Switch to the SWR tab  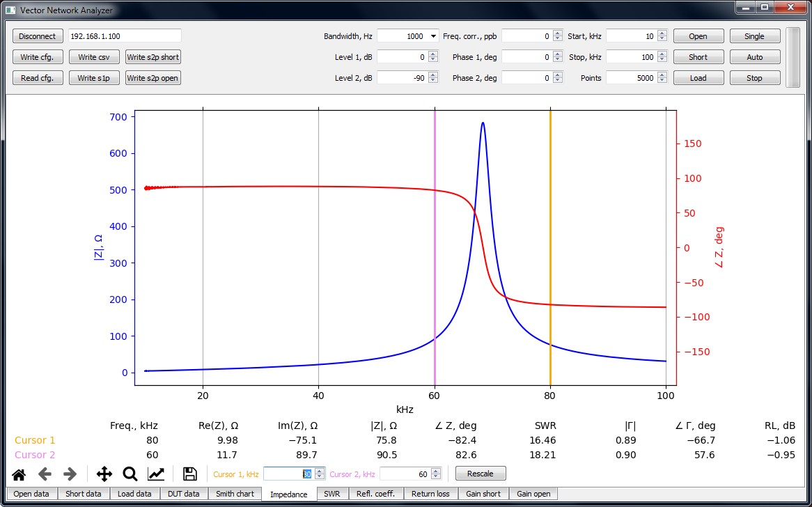click(x=331, y=494)
